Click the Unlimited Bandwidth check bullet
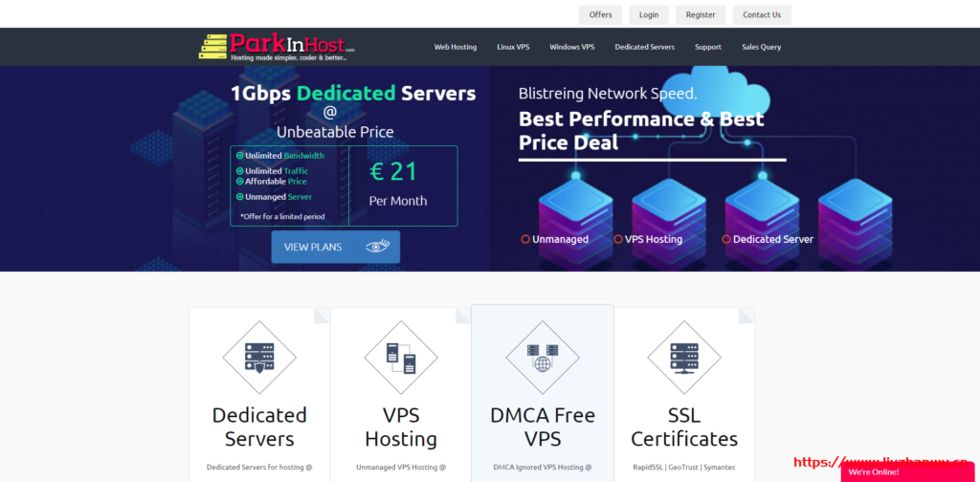Image resolution: width=980 pixels, height=482 pixels. [239, 156]
